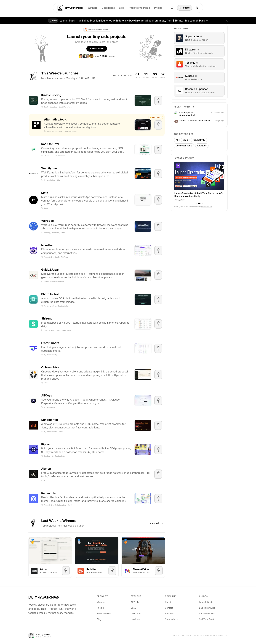Select the SaaS category chip
Image resolution: width=256 pixels, height=644 pixels.
coord(185,140)
